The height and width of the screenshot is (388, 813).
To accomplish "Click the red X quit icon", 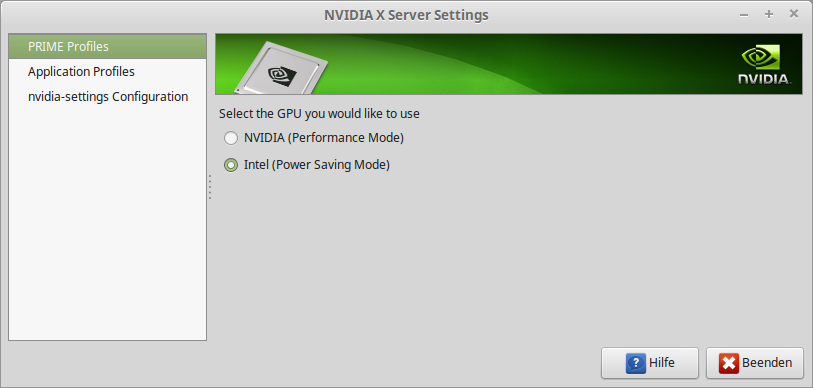I will [x=728, y=363].
